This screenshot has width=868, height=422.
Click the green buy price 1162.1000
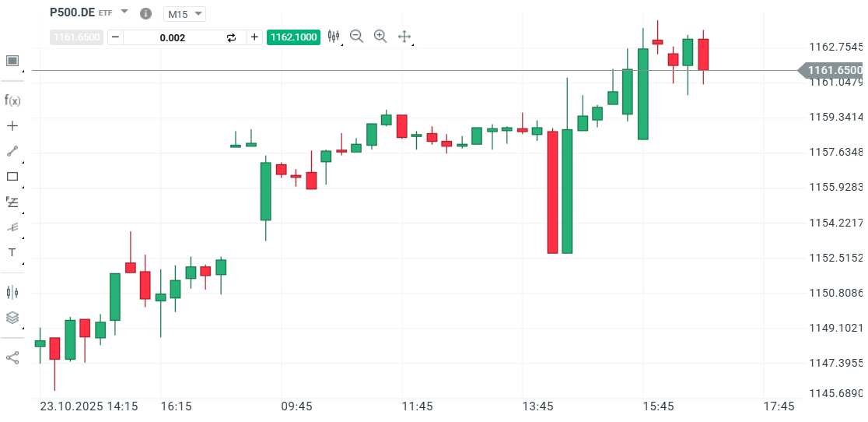(x=292, y=37)
